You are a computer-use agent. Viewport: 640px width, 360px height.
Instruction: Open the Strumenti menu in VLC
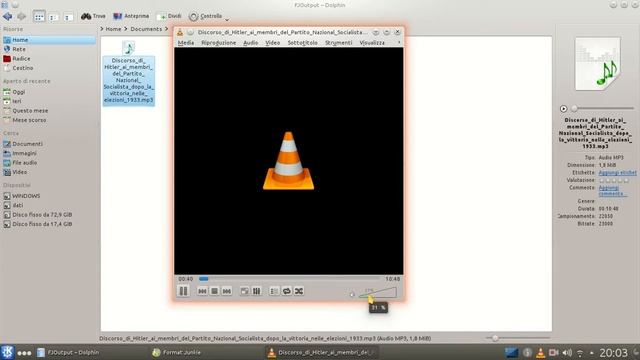338,42
